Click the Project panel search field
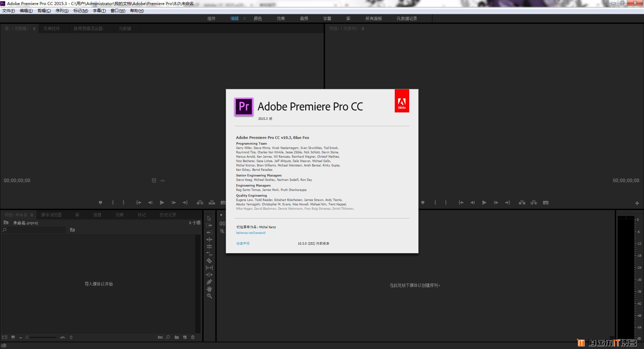 tap(34, 230)
